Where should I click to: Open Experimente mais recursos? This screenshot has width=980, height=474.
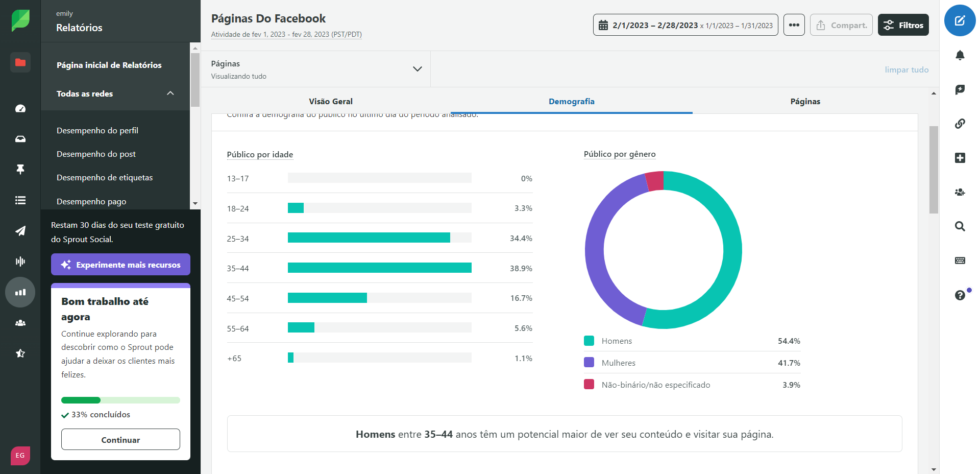tap(120, 265)
